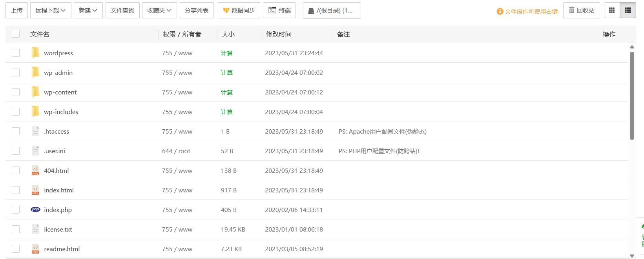Sort by the 修改时间 column header
644x259 pixels.
[x=279, y=34]
